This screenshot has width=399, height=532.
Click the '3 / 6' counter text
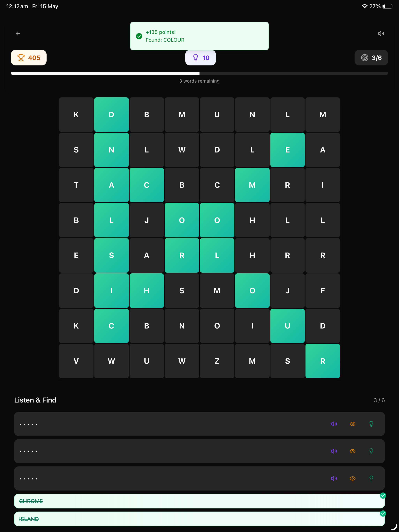click(379, 400)
